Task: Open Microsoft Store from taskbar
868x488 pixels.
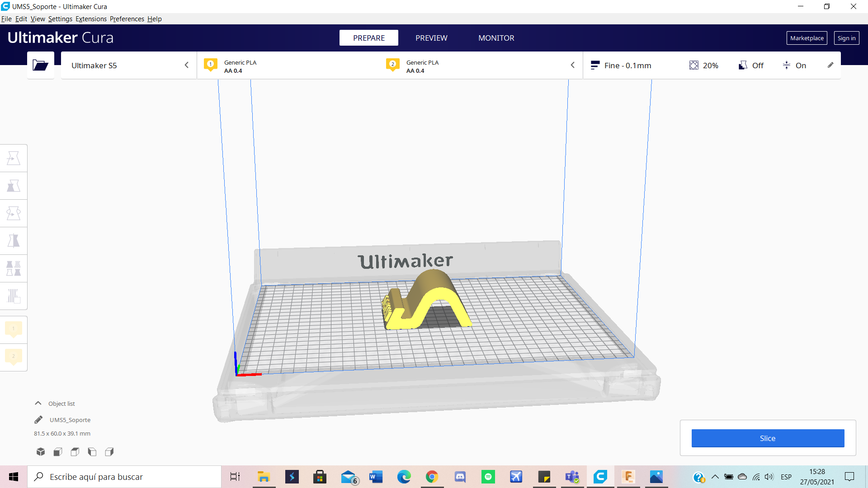Action: tap(320, 477)
